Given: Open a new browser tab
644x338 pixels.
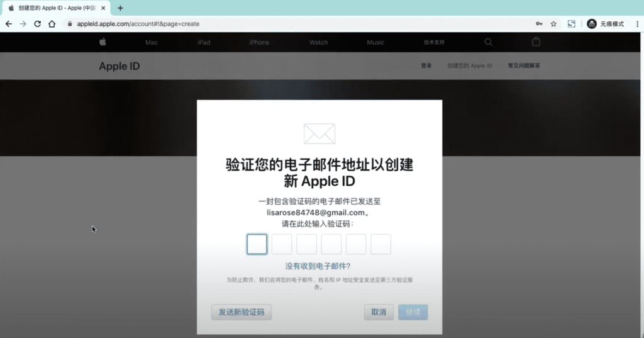Looking at the screenshot, I should tap(120, 8).
